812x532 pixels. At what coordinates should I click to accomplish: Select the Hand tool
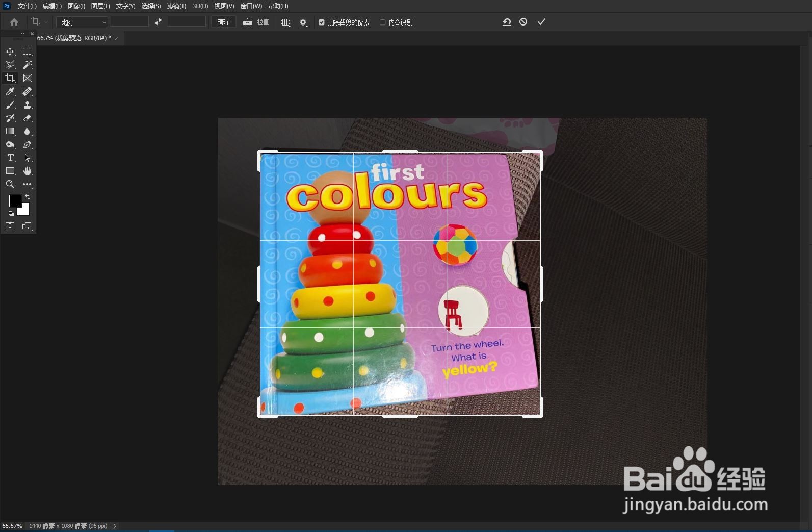point(27,171)
